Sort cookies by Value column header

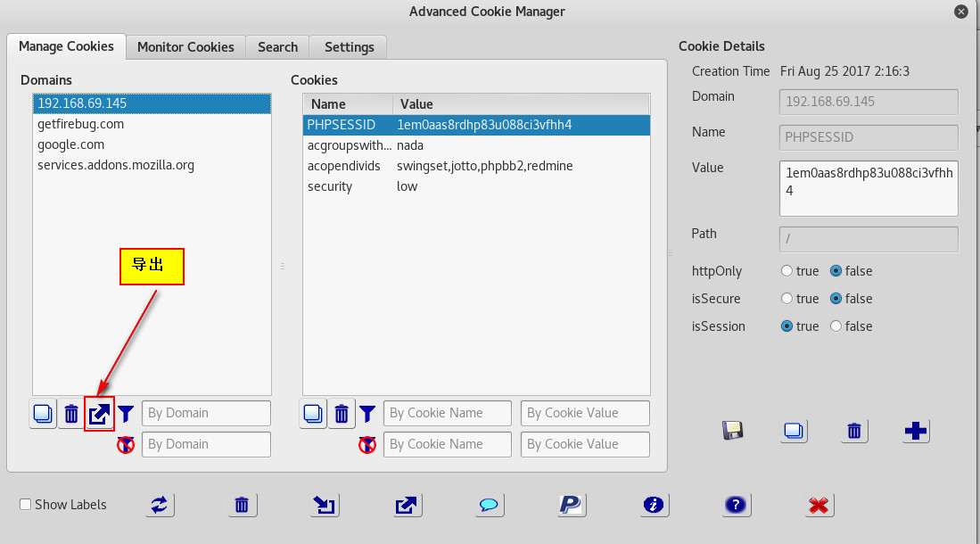(x=522, y=103)
